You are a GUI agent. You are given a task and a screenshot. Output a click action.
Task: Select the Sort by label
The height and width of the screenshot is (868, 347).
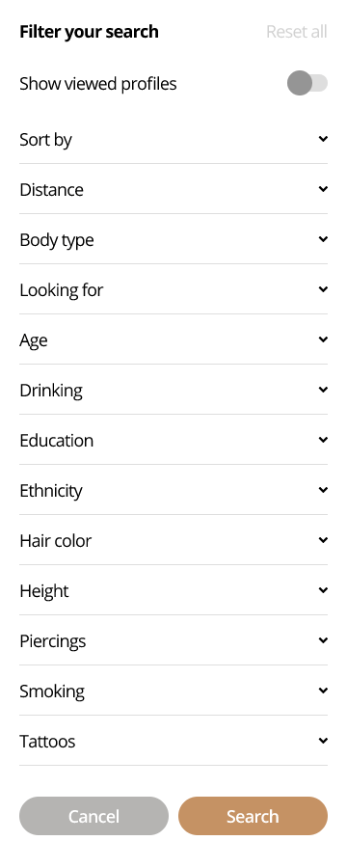tap(46, 140)
